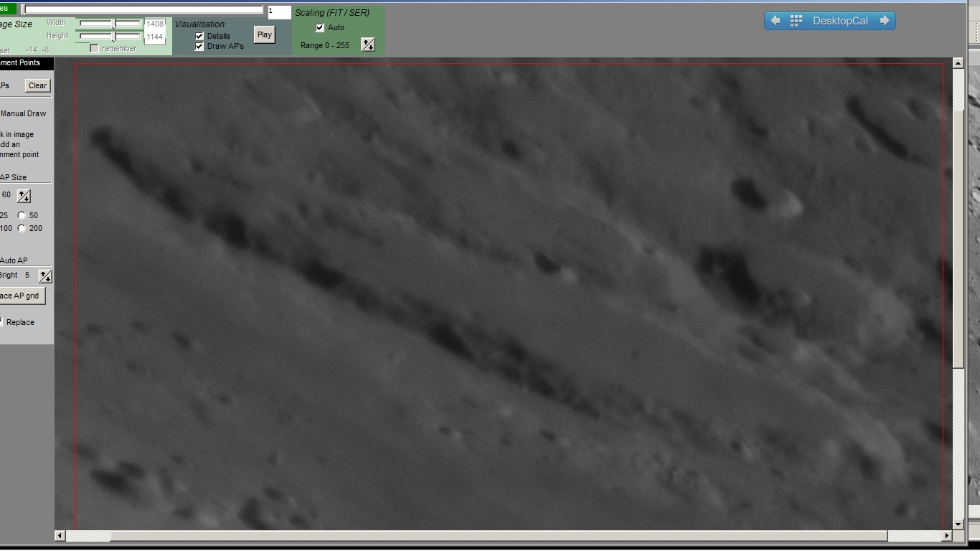Click the Scaling (FIT / SER) heading
980x551 pixels.
point(332,13)
